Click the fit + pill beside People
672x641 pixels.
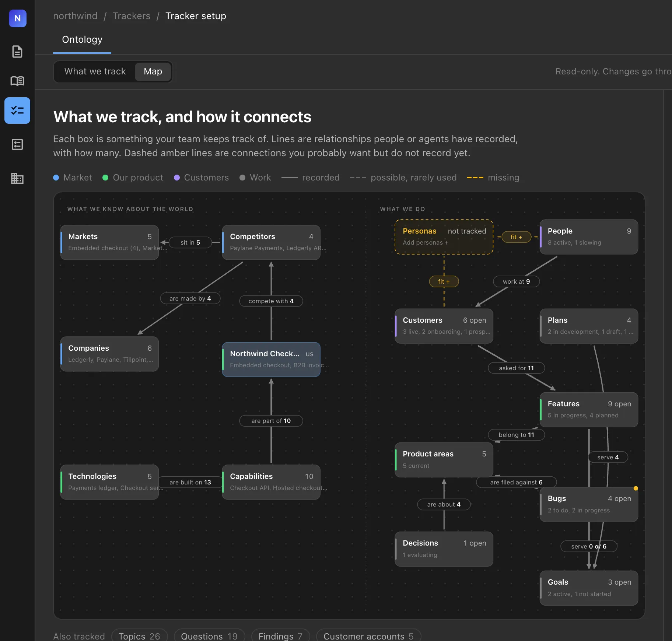tap(516, 237)
